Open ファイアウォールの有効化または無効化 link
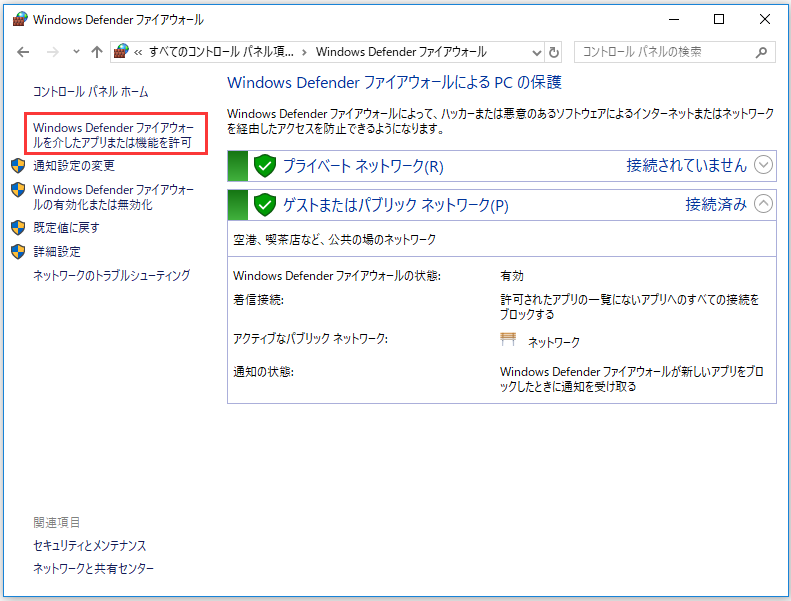This screenshot has width=791, height=601. (x=114, y=197)
